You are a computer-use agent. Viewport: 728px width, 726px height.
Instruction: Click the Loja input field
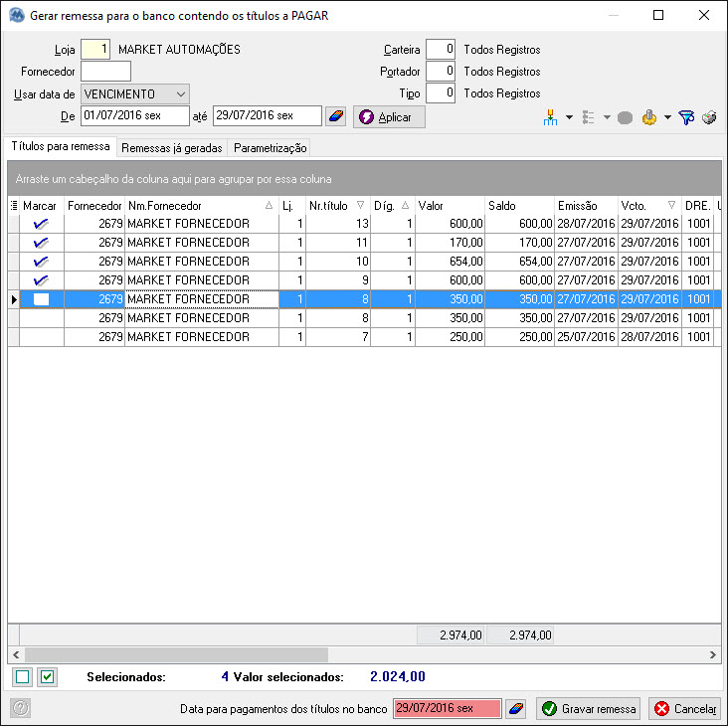pos(95,49)
